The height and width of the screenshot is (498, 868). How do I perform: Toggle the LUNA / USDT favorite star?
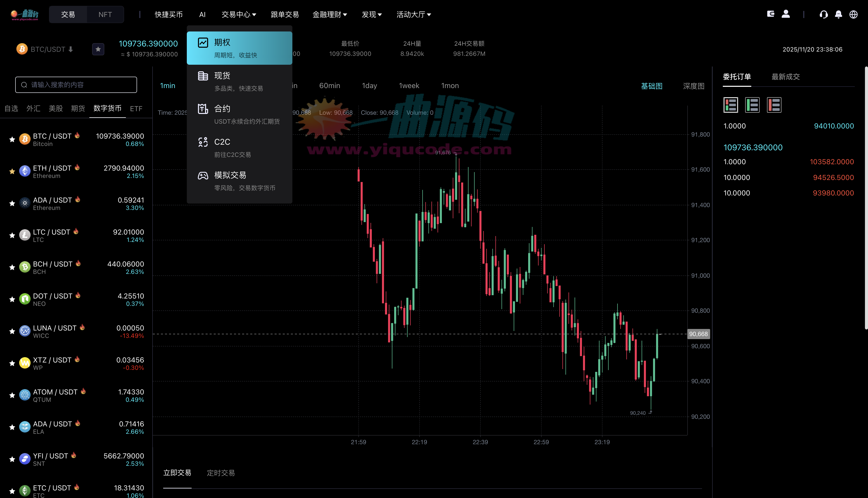coord(12,331)
